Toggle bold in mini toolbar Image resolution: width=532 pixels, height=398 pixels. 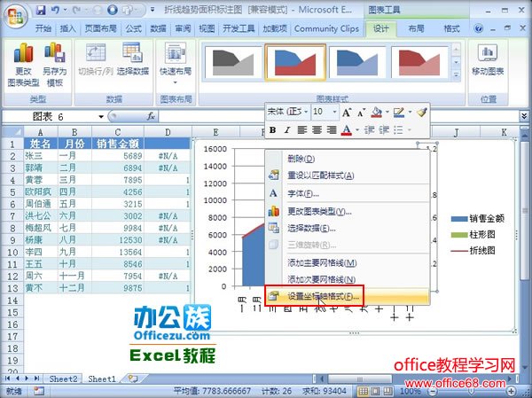[x=272, y=130]
